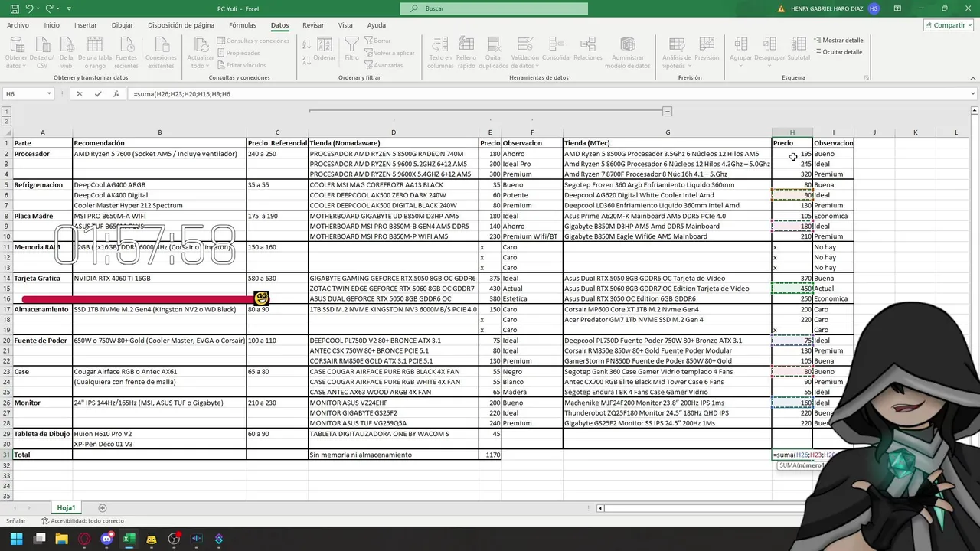Viewport: 980px width, 551px height.
Task: Switch to the Revisar tab
Action: [313, 25]
